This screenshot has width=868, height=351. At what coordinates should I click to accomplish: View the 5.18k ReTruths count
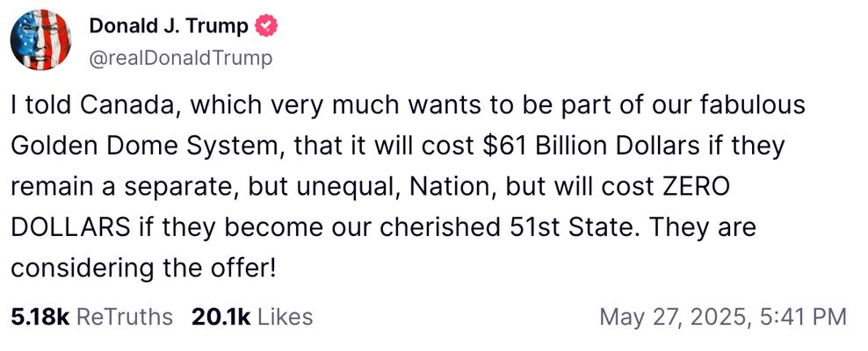click(40, 316)
